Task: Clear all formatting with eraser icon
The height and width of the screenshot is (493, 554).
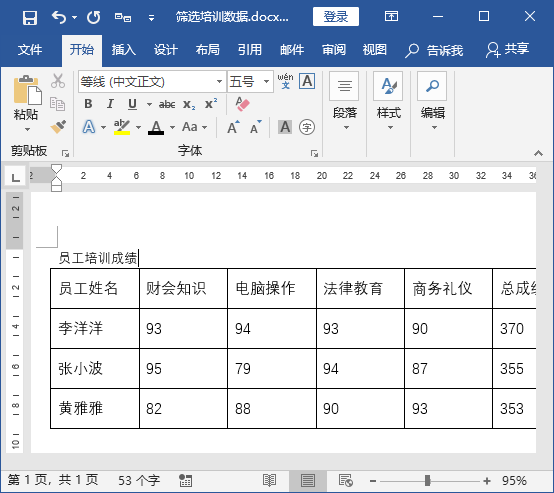Action: [x=242, y=104]
